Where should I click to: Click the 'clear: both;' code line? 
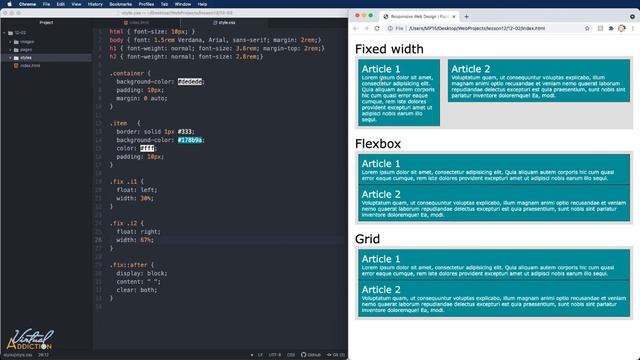point(137,290)
